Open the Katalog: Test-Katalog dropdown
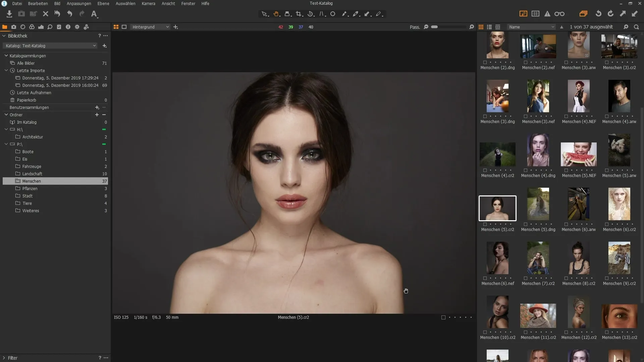The width and height of the screenshot is (644, 362). coord(50,46)
